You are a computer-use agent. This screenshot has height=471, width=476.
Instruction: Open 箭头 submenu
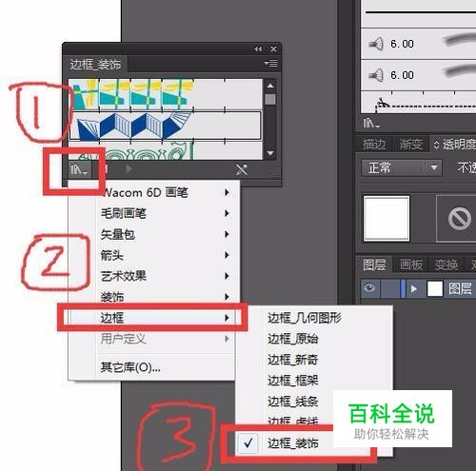point(154,255)
